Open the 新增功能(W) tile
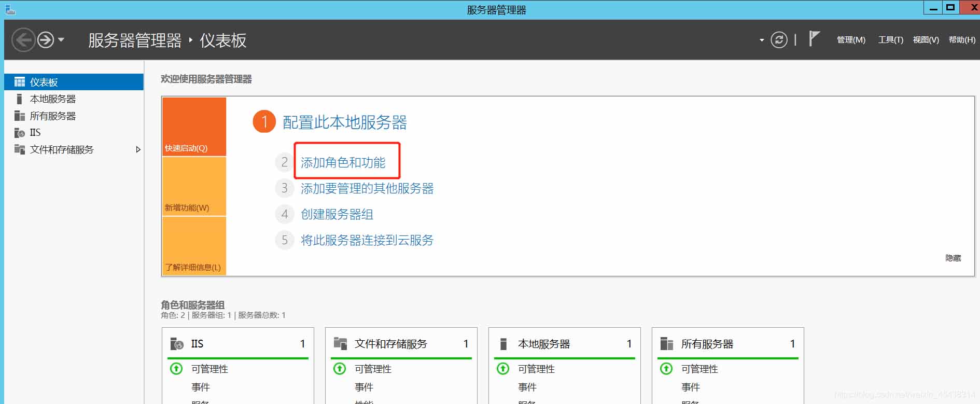980x404 pixels. click(194, 186)
